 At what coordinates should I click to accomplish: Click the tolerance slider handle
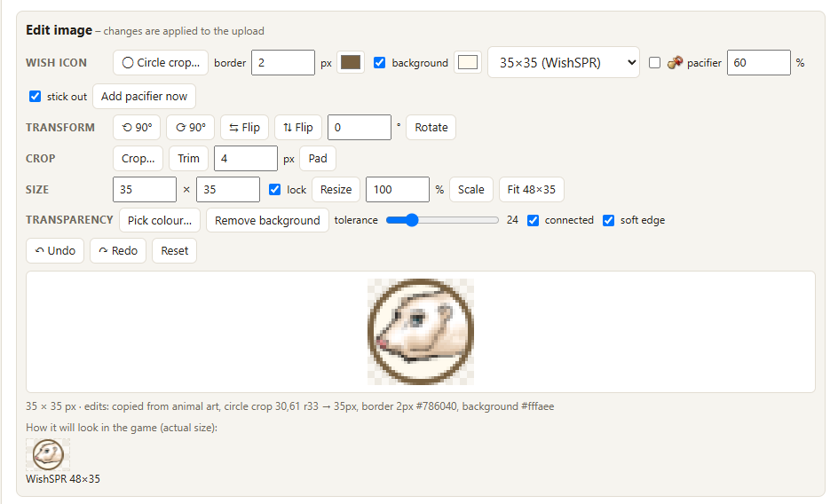411,220
